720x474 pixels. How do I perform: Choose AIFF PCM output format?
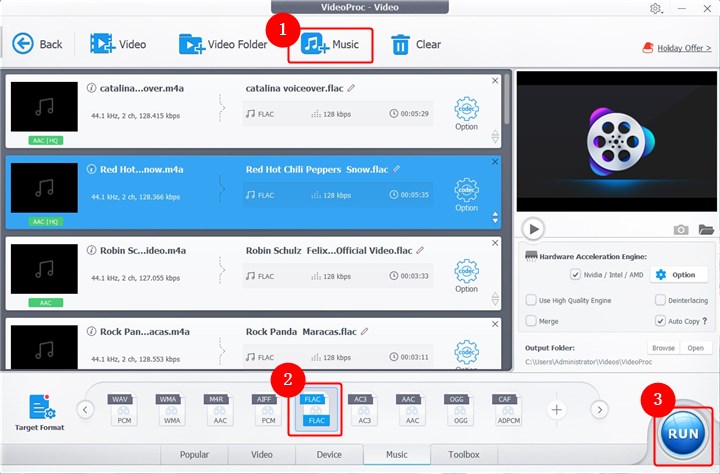268,409
